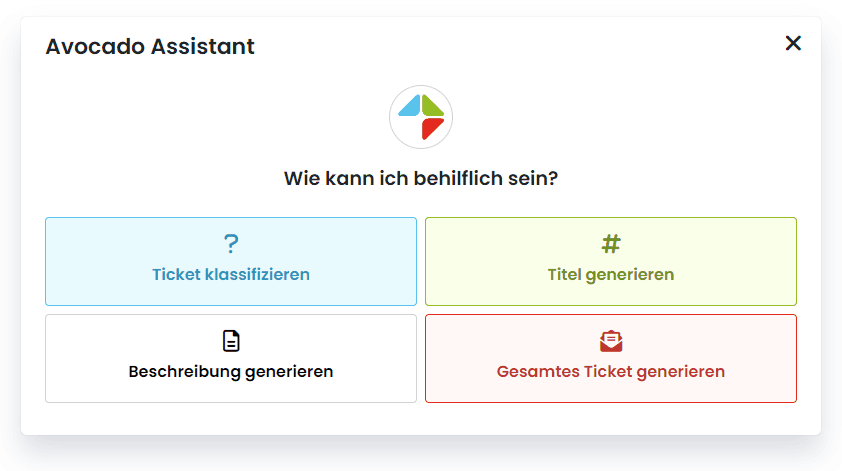Click the 'Wie kann ich behilflich sein?' heading
Screen dimensions: 842x471
click(x=421, y=179)
